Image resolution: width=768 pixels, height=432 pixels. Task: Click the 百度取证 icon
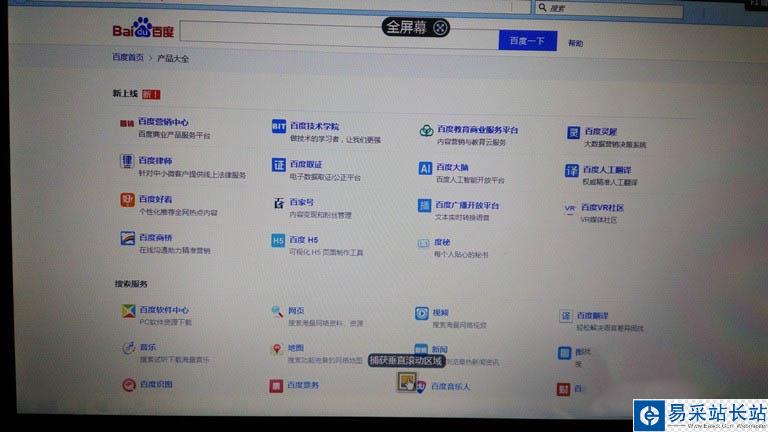pyautogui.click(x=279, y=165)
